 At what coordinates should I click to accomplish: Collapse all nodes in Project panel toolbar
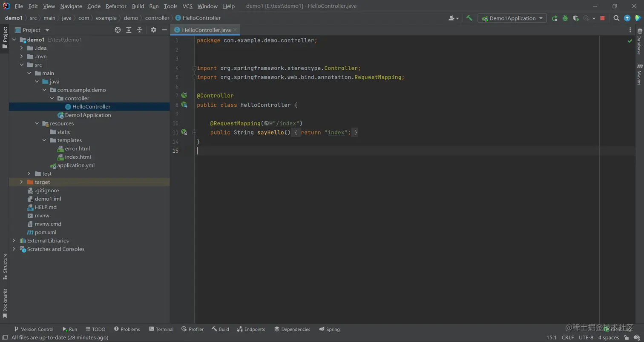pos(139,30)
